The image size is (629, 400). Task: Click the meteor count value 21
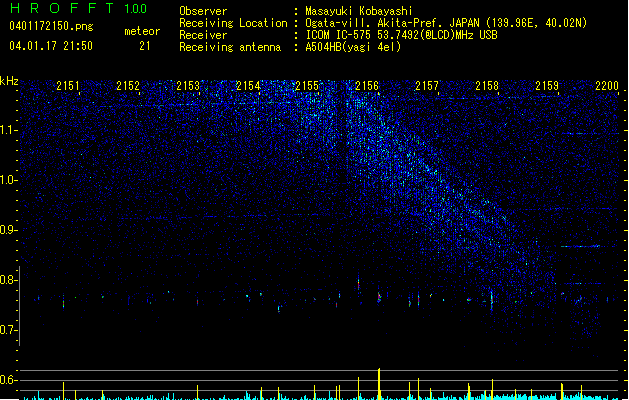145,46
